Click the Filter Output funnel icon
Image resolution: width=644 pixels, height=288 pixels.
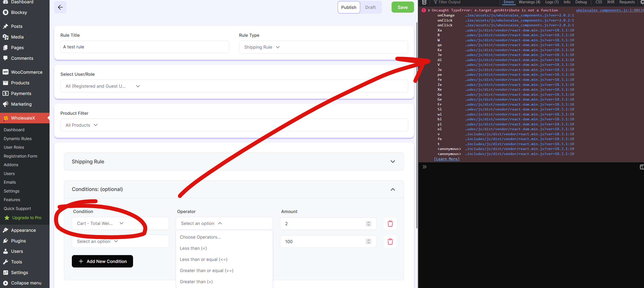(435, 2)
